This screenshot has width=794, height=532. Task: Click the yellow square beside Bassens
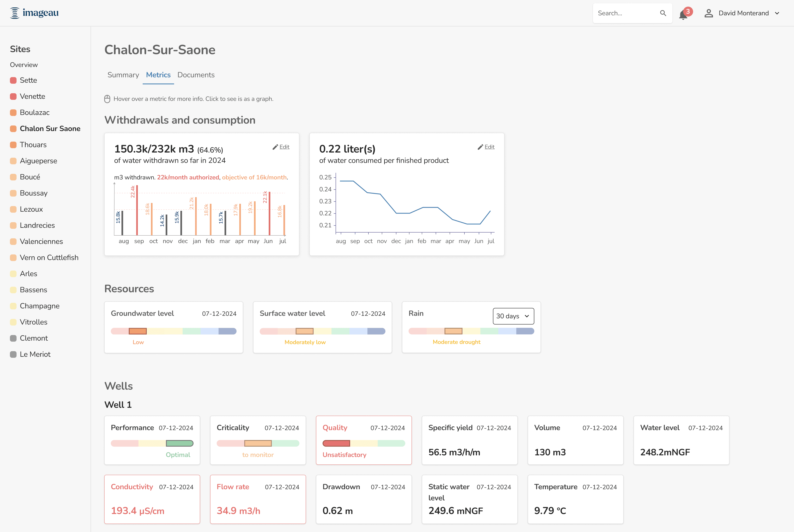coord(13,290)
